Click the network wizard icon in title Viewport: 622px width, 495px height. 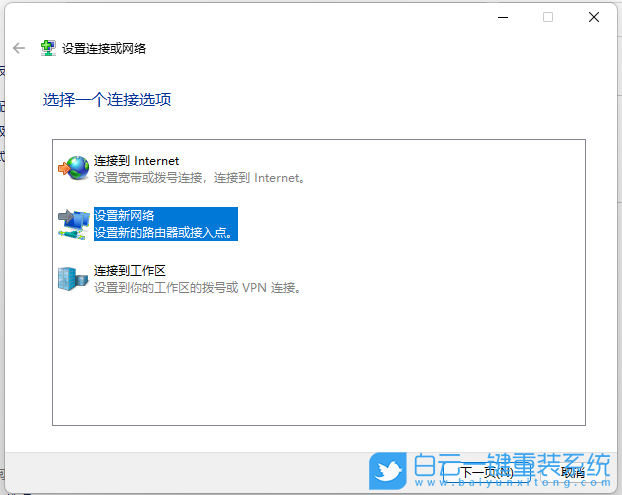coord(48,48)
